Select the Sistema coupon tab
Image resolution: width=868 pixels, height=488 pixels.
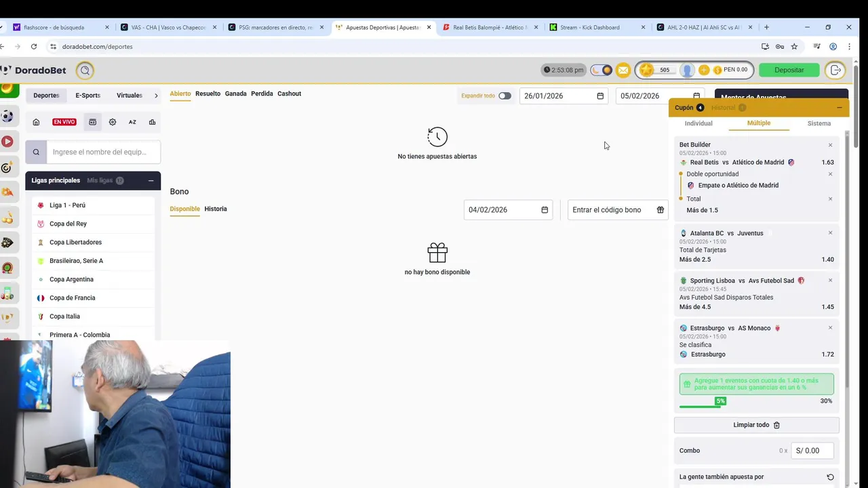click(818, 123)
